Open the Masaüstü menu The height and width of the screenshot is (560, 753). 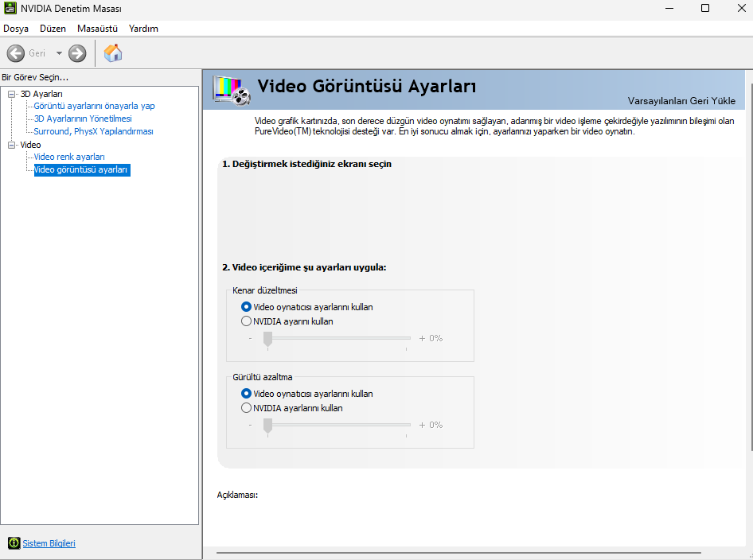(x=97, y=29)
